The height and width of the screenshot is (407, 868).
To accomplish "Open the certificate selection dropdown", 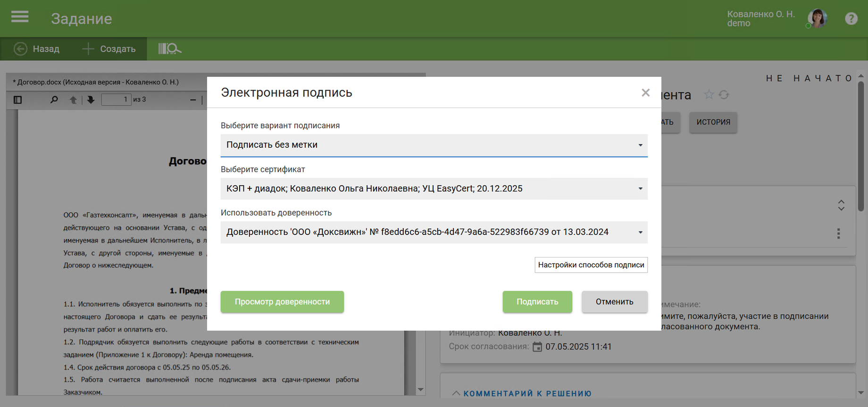I will click(434, 189).
